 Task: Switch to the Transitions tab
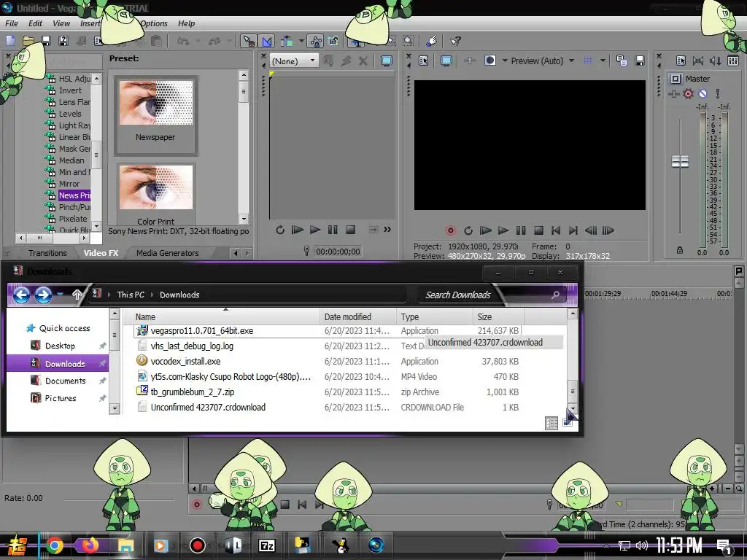click(47, 253)
